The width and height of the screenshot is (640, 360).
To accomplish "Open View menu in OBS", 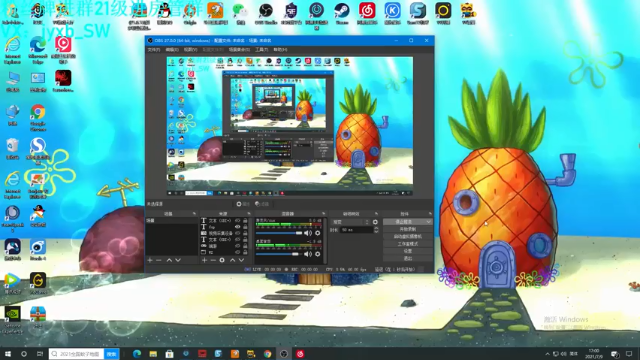I will (x=190, y=50).
